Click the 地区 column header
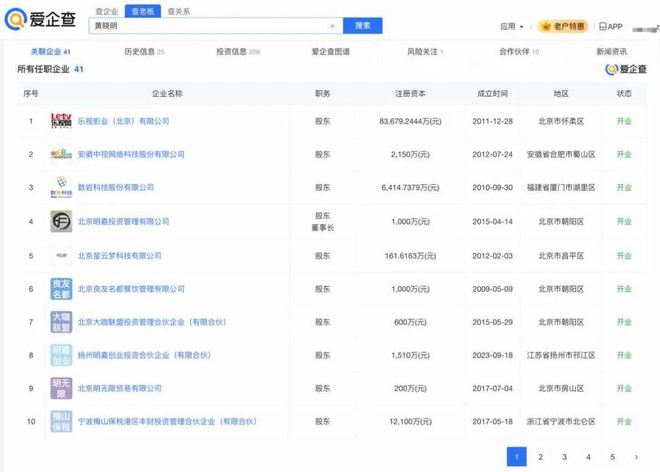 [561, 93]
